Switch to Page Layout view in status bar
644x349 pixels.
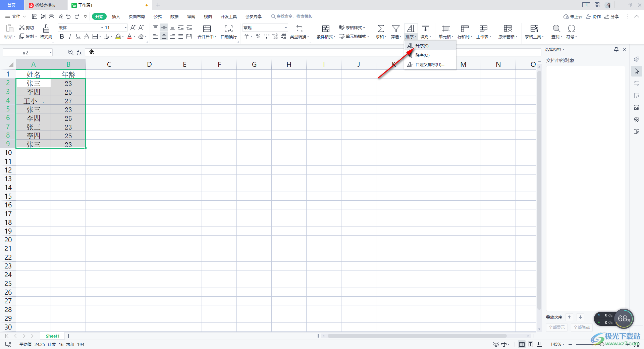pyautogui.click(x=531, y=344)
